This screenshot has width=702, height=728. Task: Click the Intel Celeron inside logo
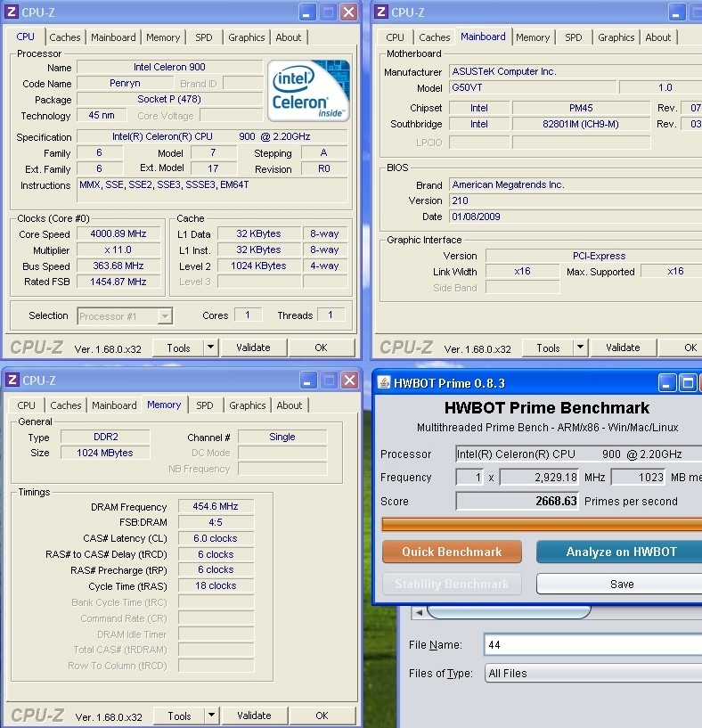308,91
